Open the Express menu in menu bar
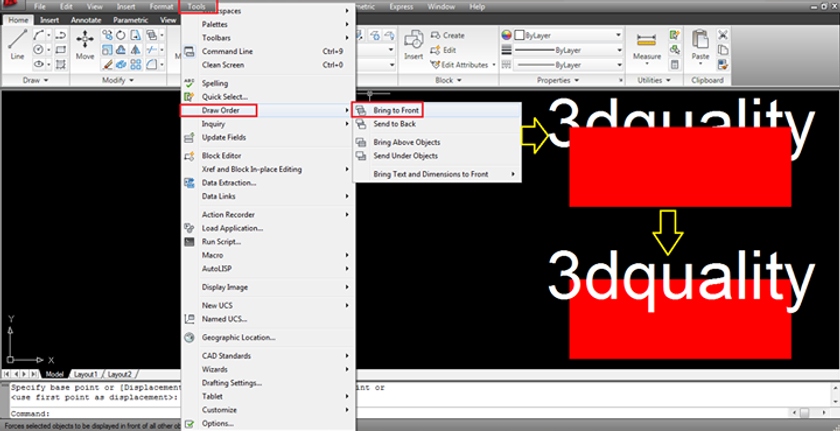The width and height of the screenshot is (840, 431). (401, 7)
